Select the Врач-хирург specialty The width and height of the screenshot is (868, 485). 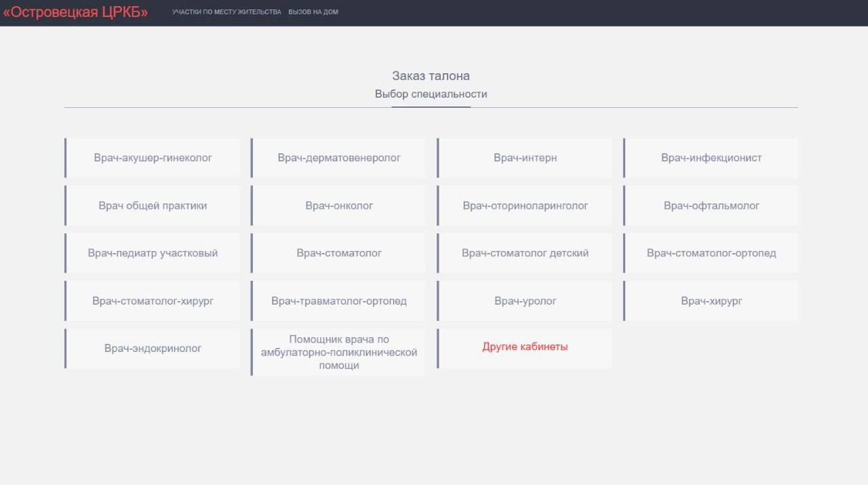(x=711, y=300)
